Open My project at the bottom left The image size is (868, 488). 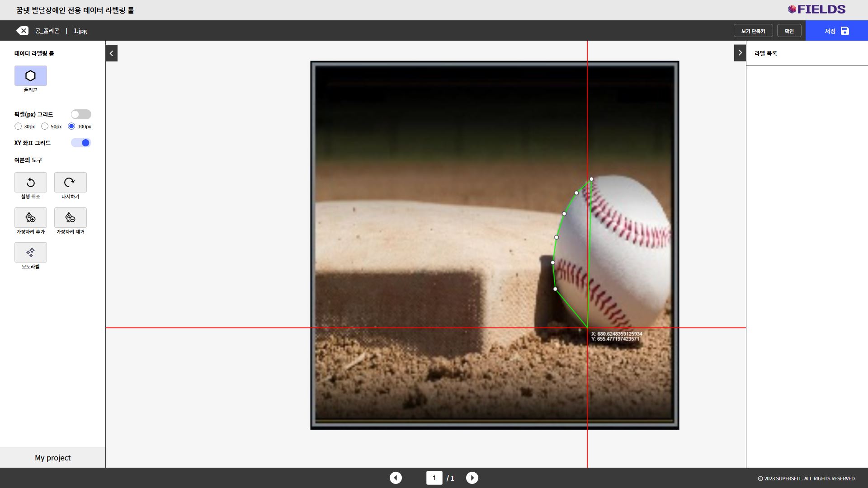tap(52, 458)
